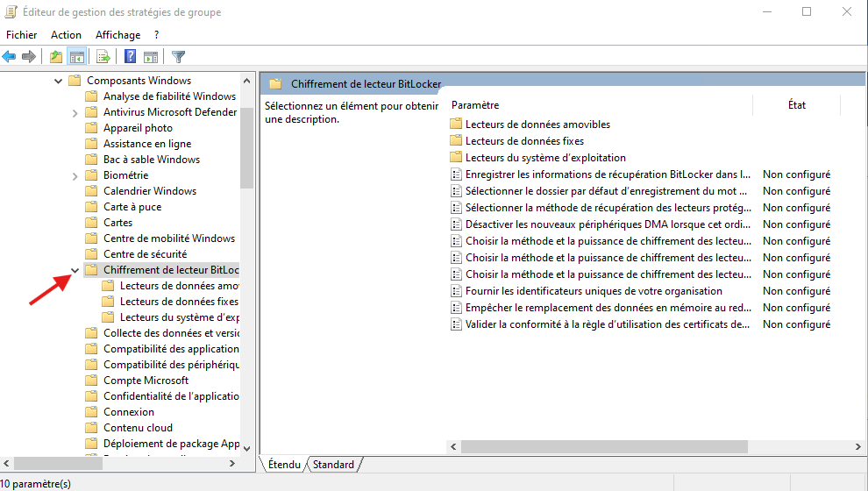The width and height of the screenshot is (868, 491).
Task: Click the tree vertical scrollbar thumb
Action: click(247, 148)
